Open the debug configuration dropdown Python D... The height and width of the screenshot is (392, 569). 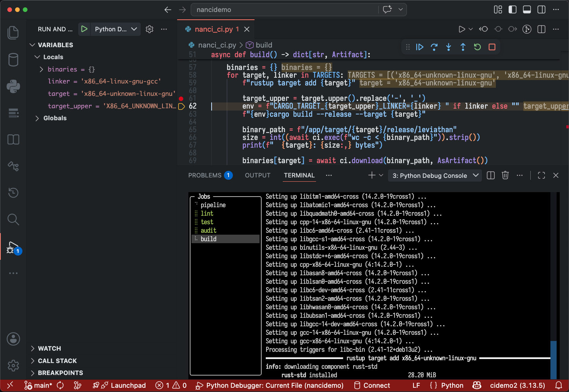(x=115, y=29)
